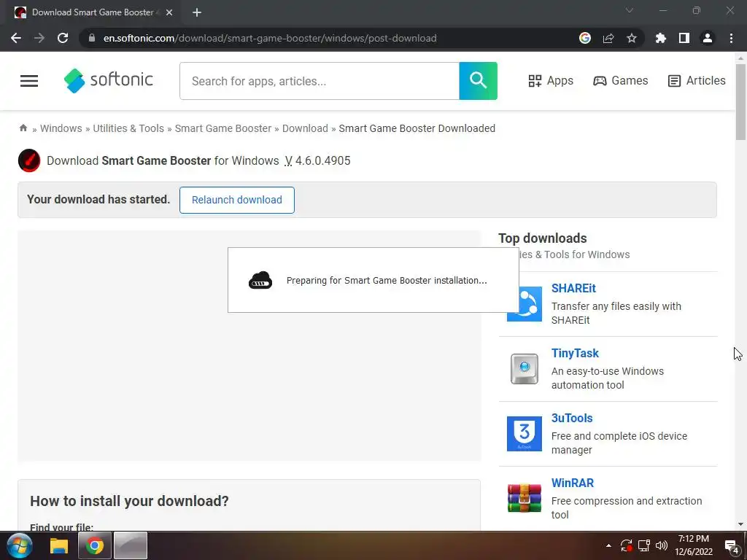Focus the Search for apps input field

pyautogui.click(x=320, y=81)
